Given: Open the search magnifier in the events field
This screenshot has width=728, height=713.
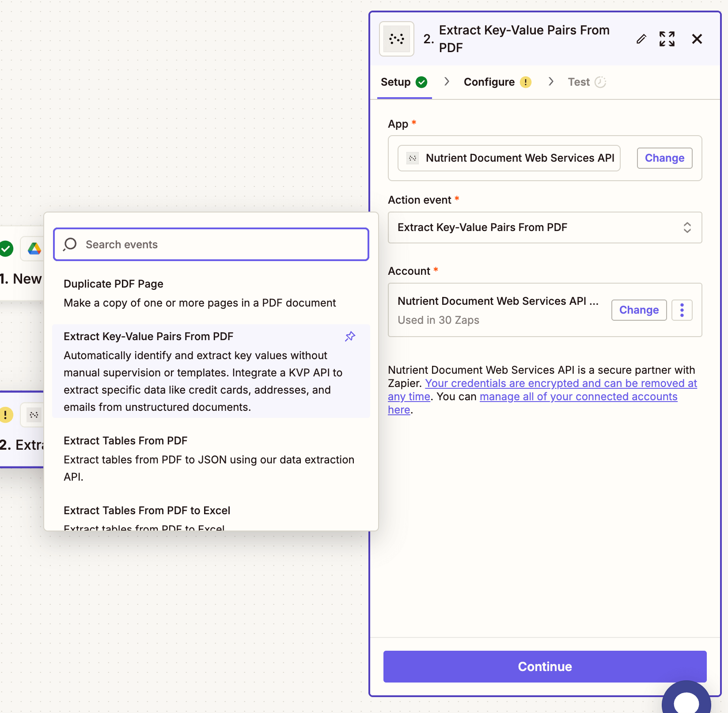Looking at the screenshot, I should click(x=70, y=244).
